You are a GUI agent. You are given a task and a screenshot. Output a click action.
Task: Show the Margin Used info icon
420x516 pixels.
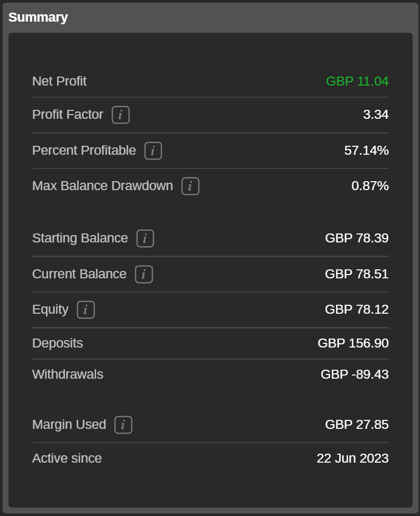(123, 425)
